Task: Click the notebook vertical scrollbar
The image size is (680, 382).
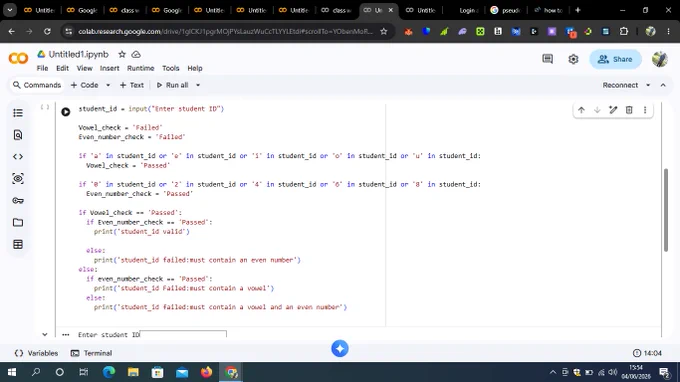Action: (666, 209)
